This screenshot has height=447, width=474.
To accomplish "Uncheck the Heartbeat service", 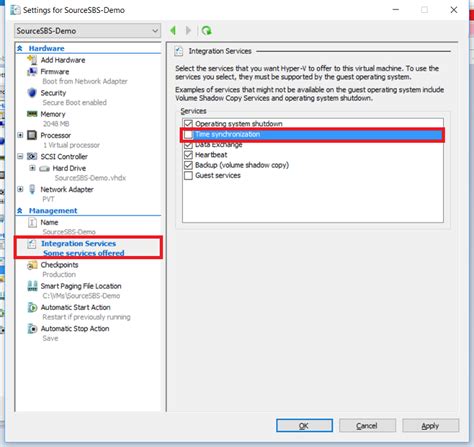I will pyautogui.click(x=188, y=155).
